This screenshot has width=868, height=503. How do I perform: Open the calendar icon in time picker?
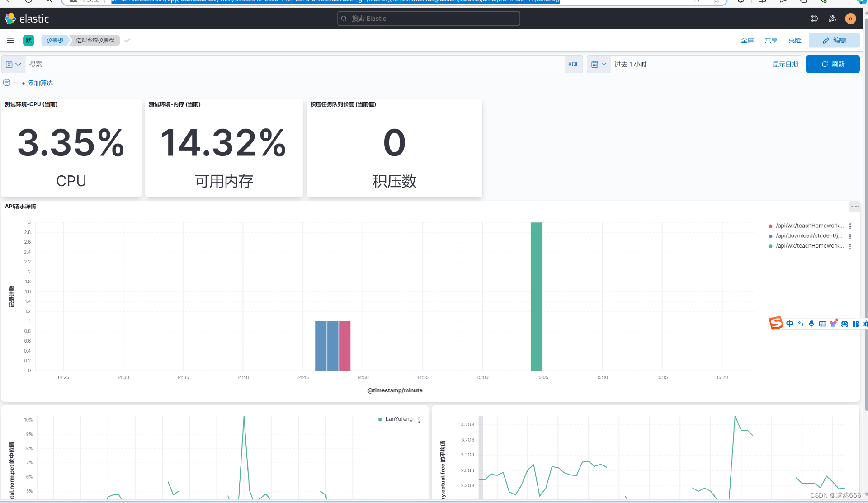click(x=595, y=64)
